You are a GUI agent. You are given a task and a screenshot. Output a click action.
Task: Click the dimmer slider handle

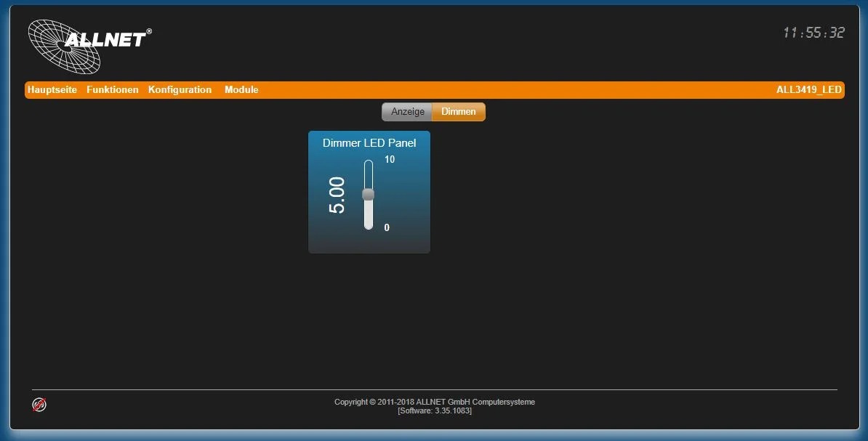tap(369, 193)
